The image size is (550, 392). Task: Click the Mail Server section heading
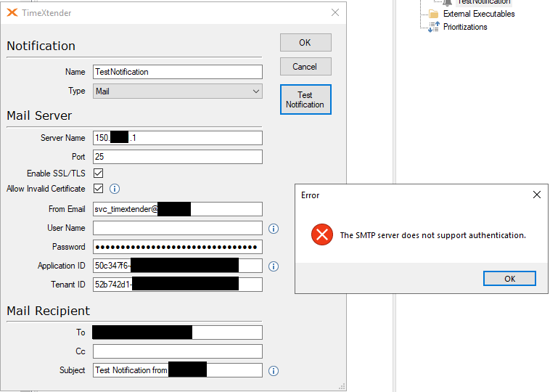pyautogui.click(x=39, y=115)
